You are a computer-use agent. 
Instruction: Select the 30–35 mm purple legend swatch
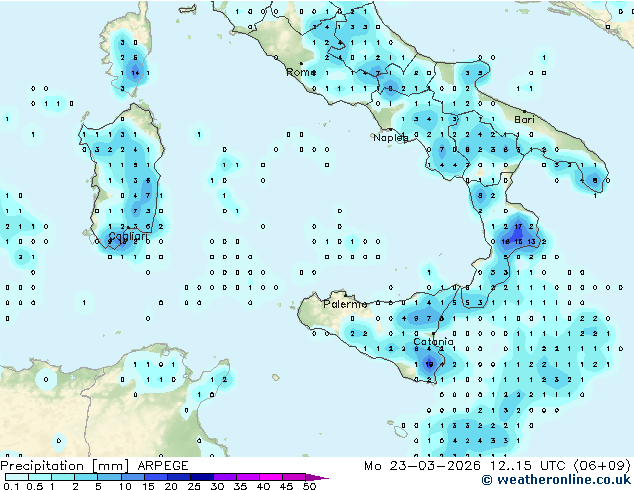[225, 477]
